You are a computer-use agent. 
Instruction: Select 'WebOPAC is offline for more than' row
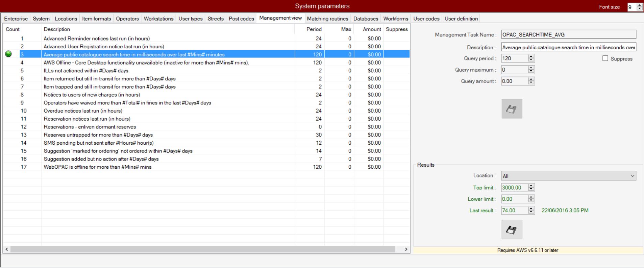(206, 167)
